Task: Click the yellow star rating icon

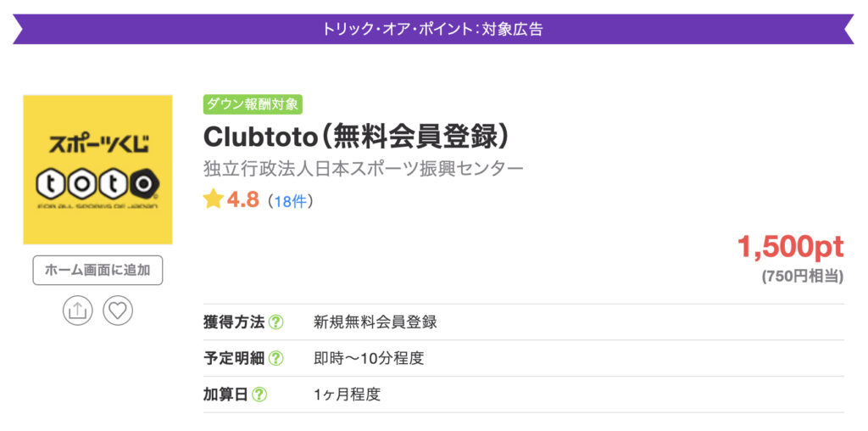Action: pos(213,200)
